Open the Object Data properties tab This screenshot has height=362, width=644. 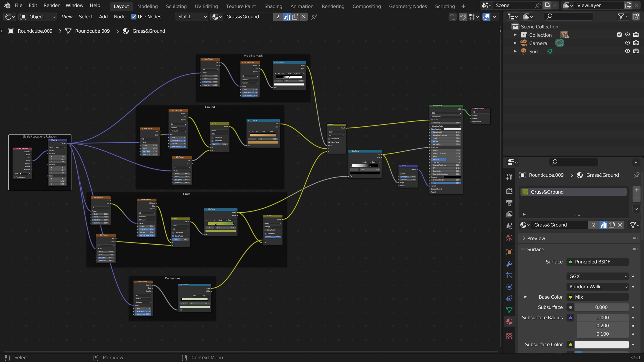(x=509, y=310)
